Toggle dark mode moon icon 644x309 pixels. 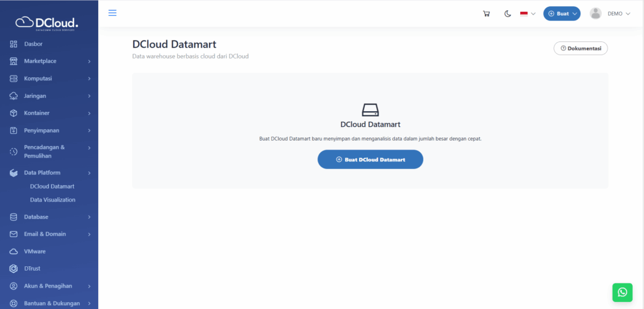[508, 14]
